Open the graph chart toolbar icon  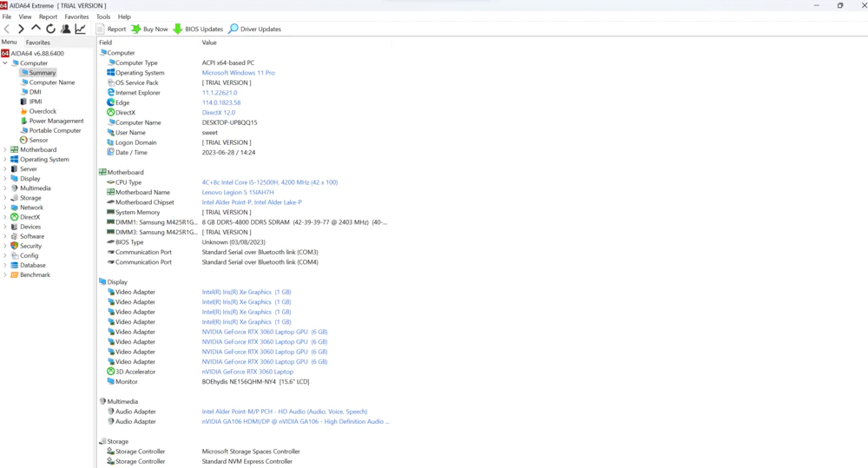click(x=80, y=29)
